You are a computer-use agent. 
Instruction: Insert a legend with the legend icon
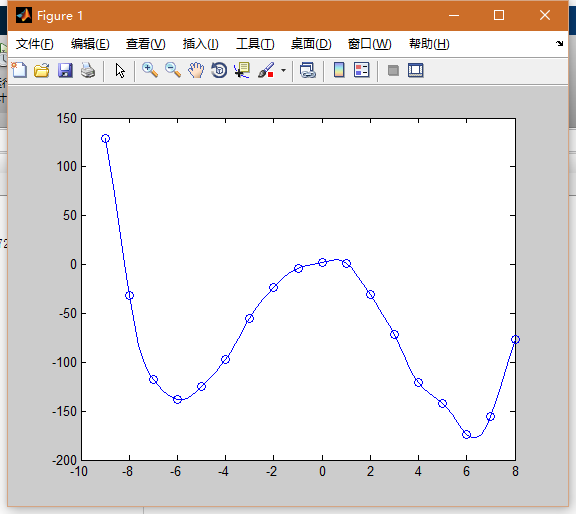[x=361, y=70]
